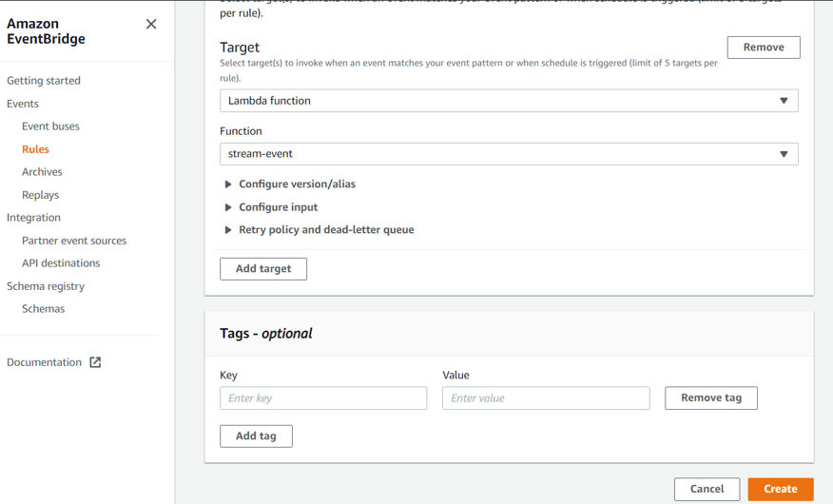Click the Remove tag button
833x504 pixels.
pos(711,398)
